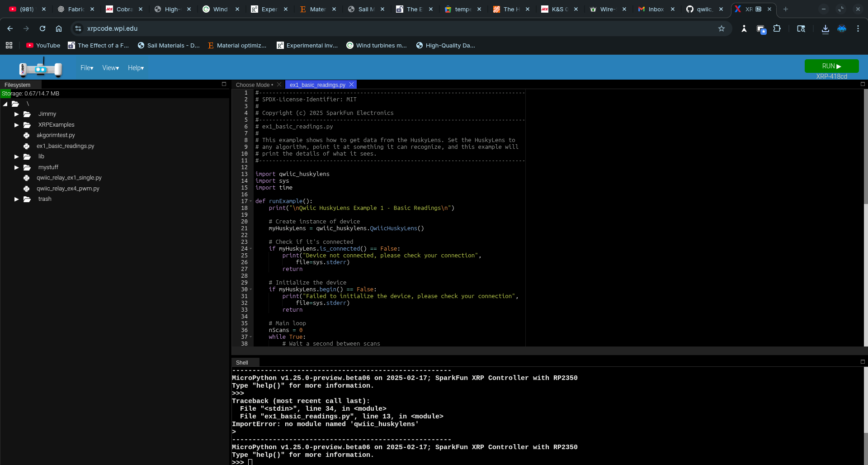The height and width of the screenshot is (465, 868).
Task: Maximize the Shell panel
Action: coord(863,362)
